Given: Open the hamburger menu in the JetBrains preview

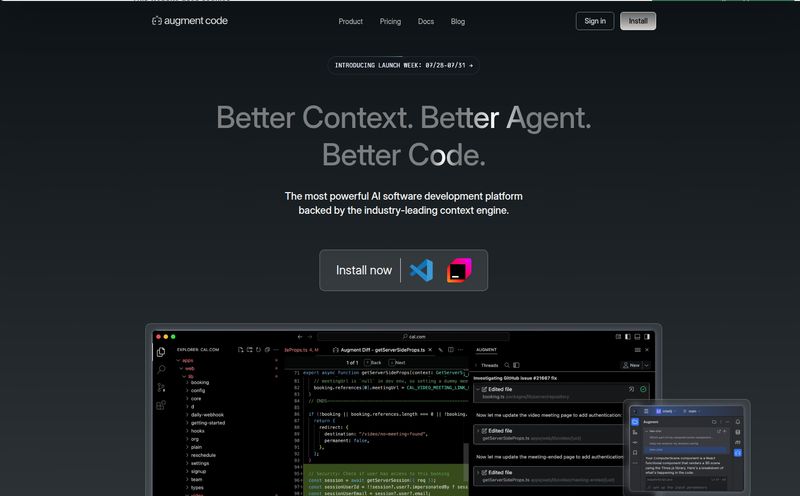Looking at the screenshot, I should pos(646,411).
